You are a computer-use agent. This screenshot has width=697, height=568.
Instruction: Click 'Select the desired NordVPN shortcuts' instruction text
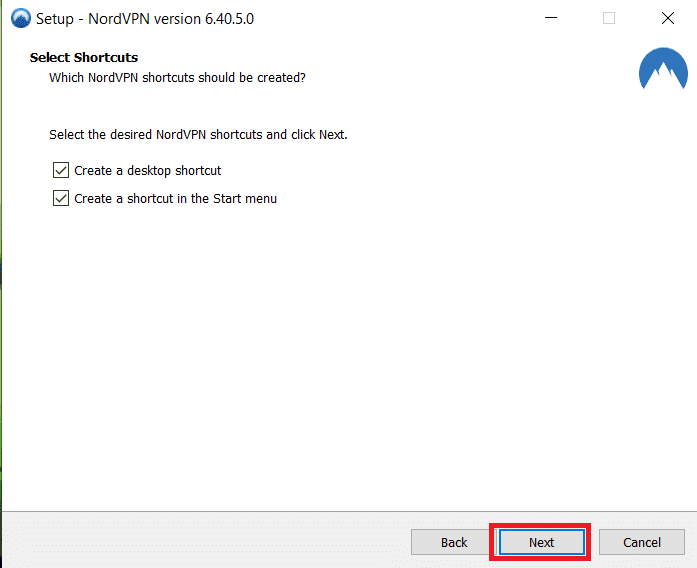198,135
